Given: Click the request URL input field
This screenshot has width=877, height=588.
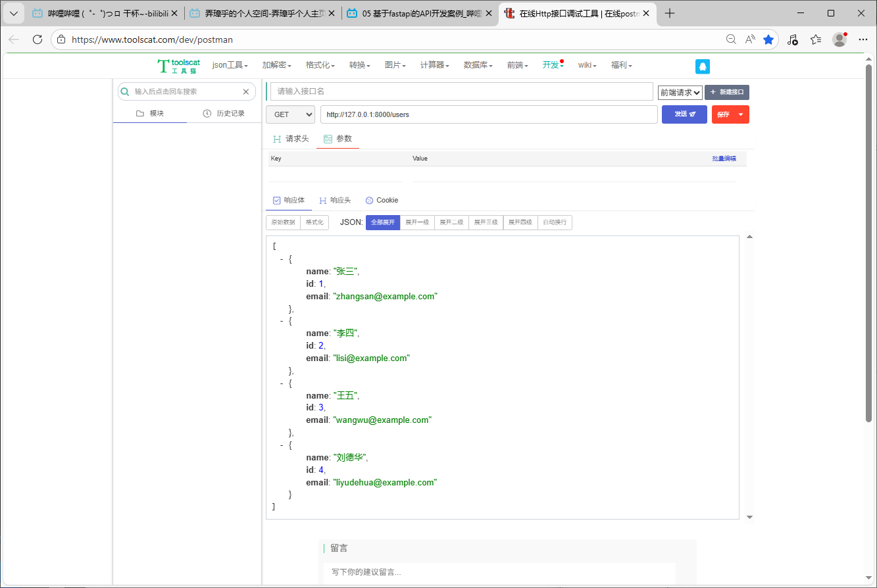Looking at the screenshot, I should pos(488,114).
